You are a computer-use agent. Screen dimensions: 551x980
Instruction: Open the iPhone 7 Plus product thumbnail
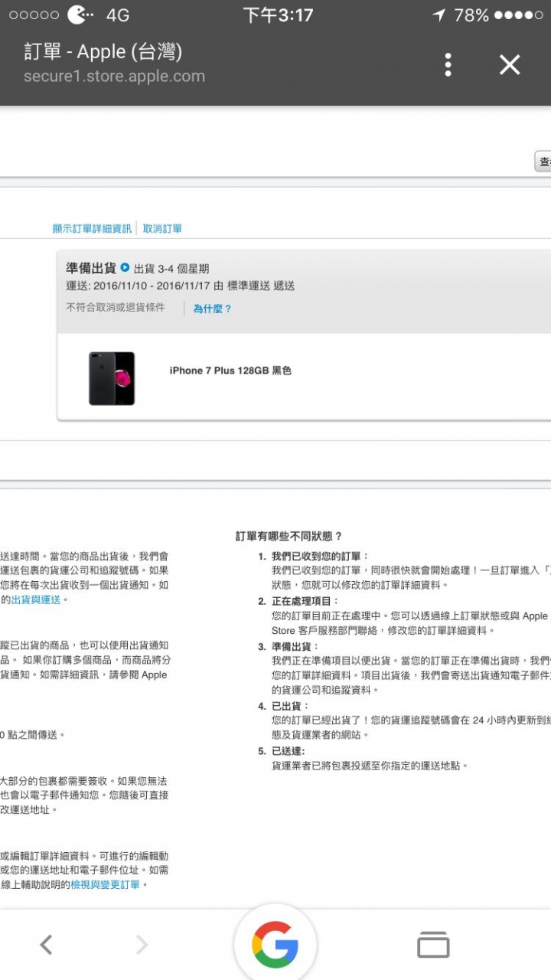coord(112,378)
